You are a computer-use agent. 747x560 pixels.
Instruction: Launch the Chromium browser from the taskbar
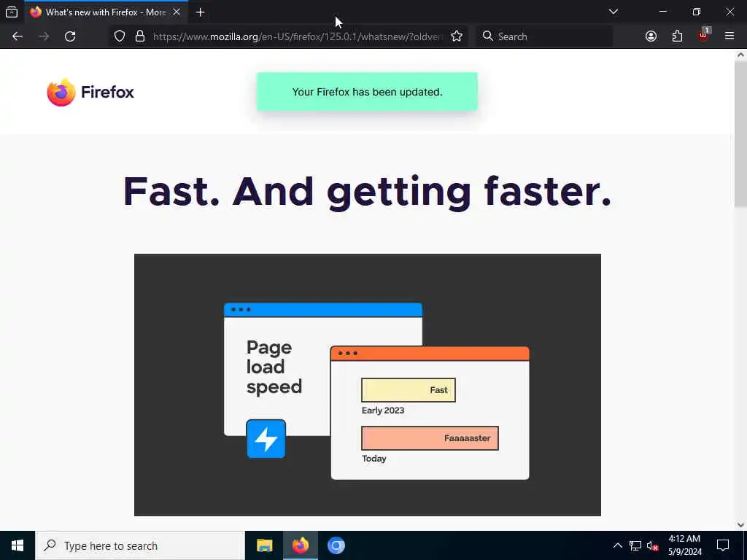click(336, 545)
